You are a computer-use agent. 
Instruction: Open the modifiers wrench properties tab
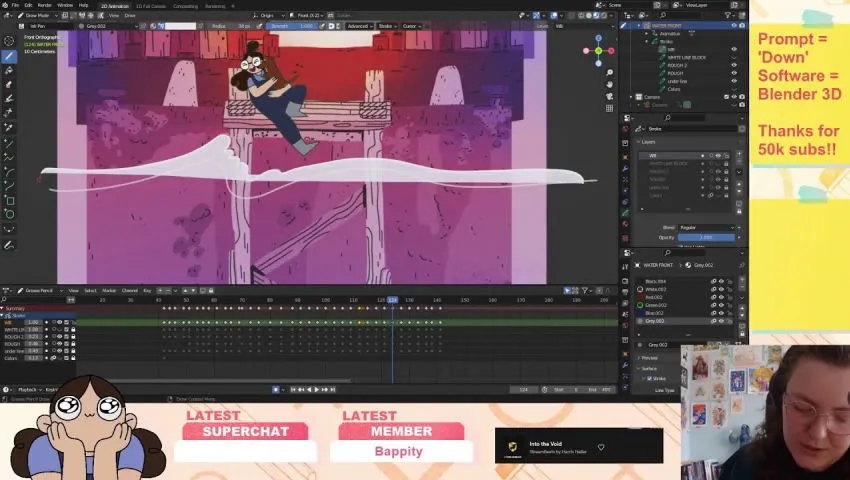626,169
